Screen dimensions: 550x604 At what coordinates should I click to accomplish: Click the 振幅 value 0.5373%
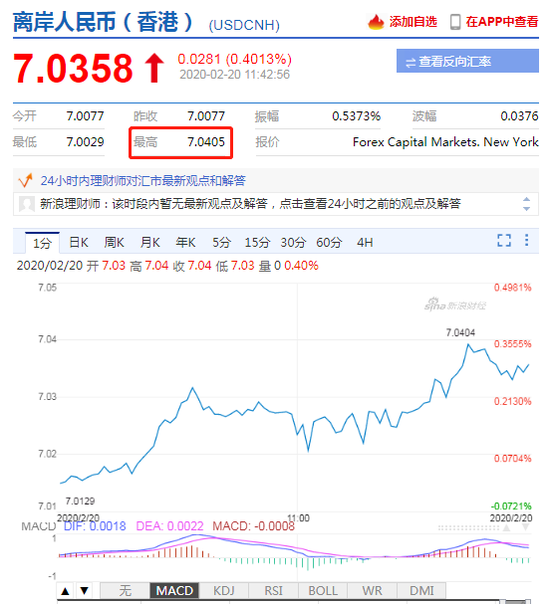click(356, 116)
